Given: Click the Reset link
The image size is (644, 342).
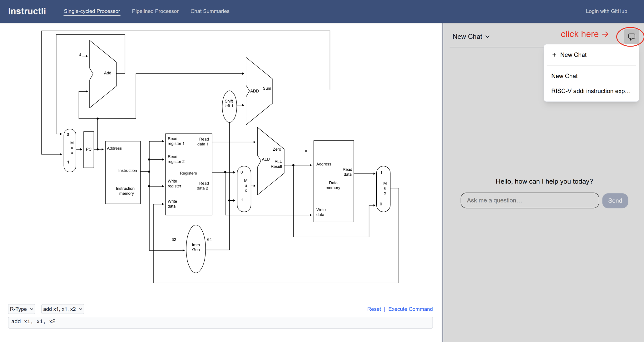Looking at the screenshot, I should click(x=374, y=309).
